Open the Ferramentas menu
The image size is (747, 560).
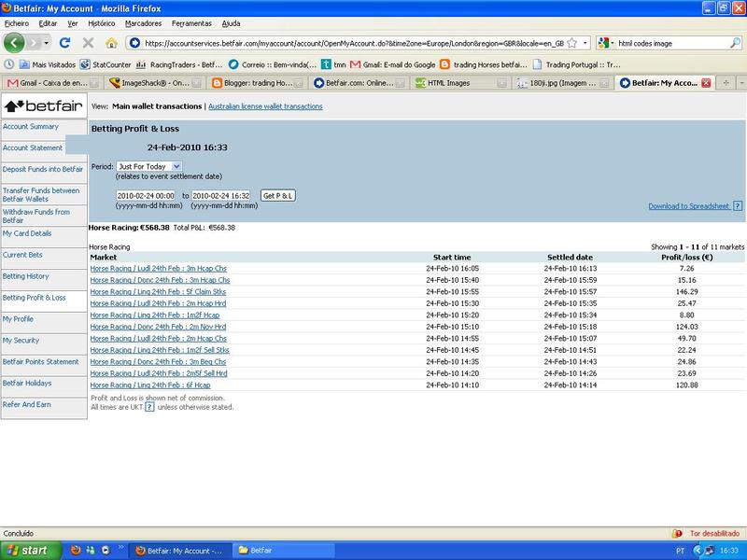[x=191, y=23]
